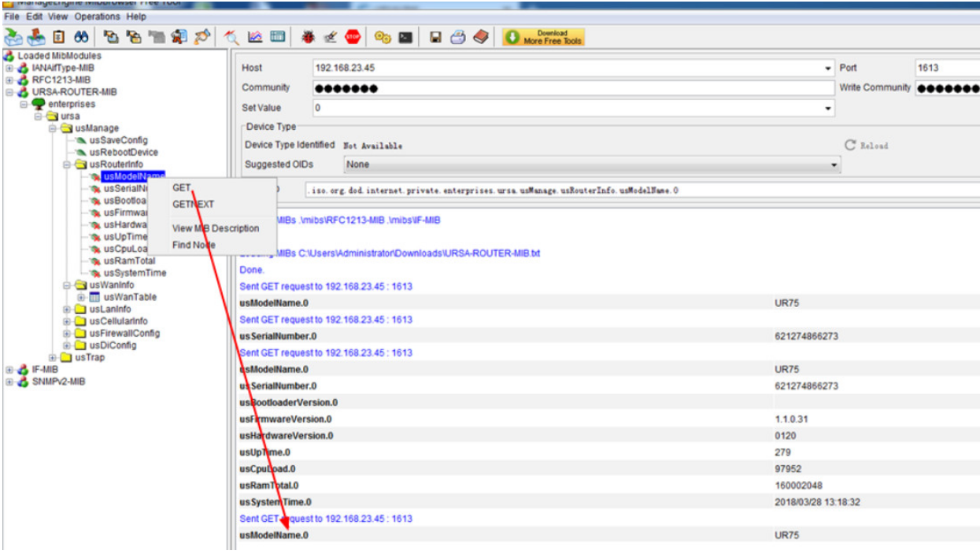Image resolution: width=980 pixels, height=558 pixels.
Task: Select the usRamTotal tree node
Action: click(x=129, y=261)
